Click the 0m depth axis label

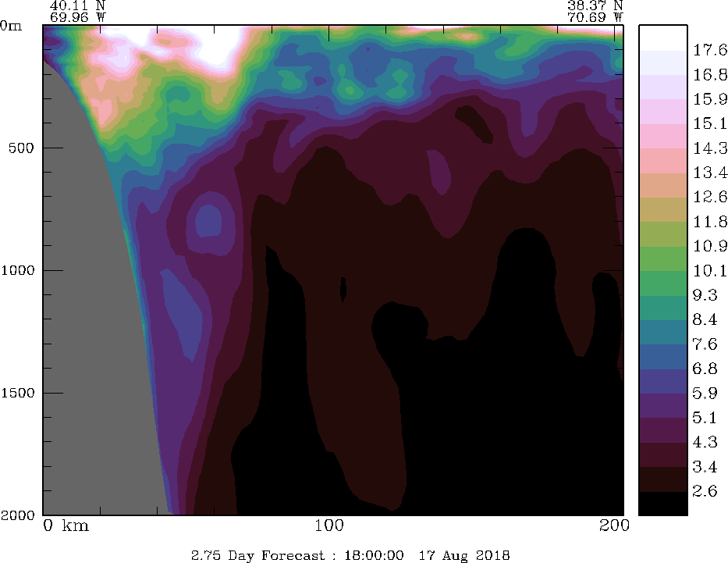11,26
